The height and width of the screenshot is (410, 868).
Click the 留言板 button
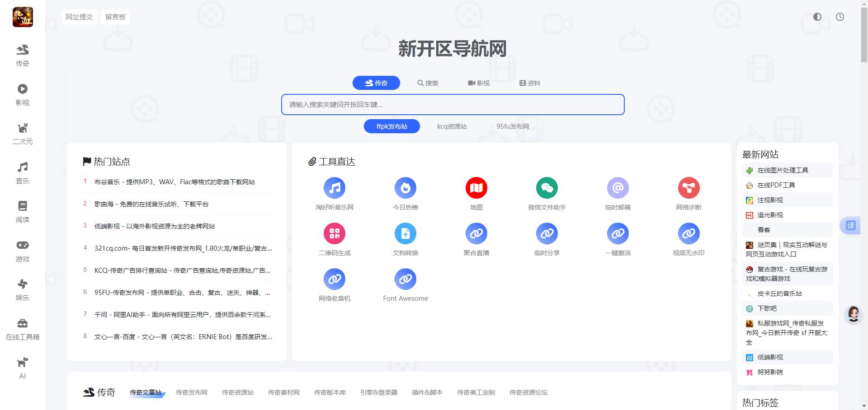(x=115, y=17)
